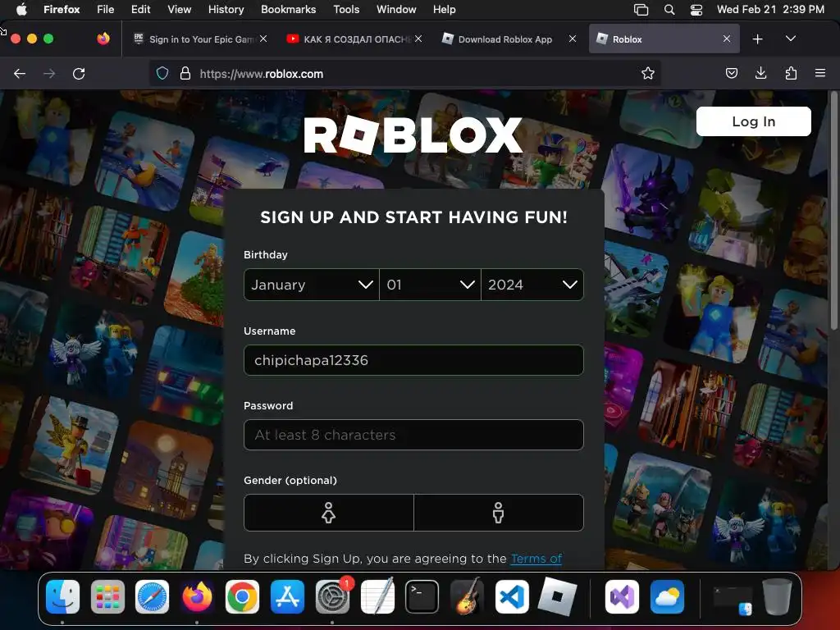The width and height of the screenshot is (840, 630).
Task: Expand the birthday year dropdown
Action: click(532, 285)
